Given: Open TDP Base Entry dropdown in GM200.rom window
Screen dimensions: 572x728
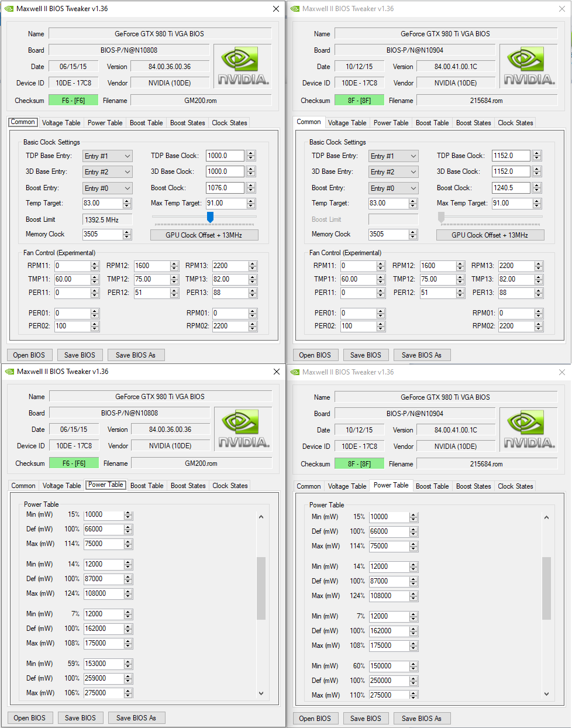Looking at the screenshot, I should tap(108, 156).
